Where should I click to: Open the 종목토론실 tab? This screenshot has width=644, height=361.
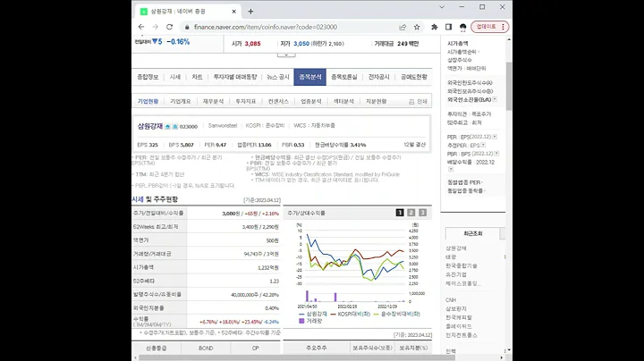(344, 77)
